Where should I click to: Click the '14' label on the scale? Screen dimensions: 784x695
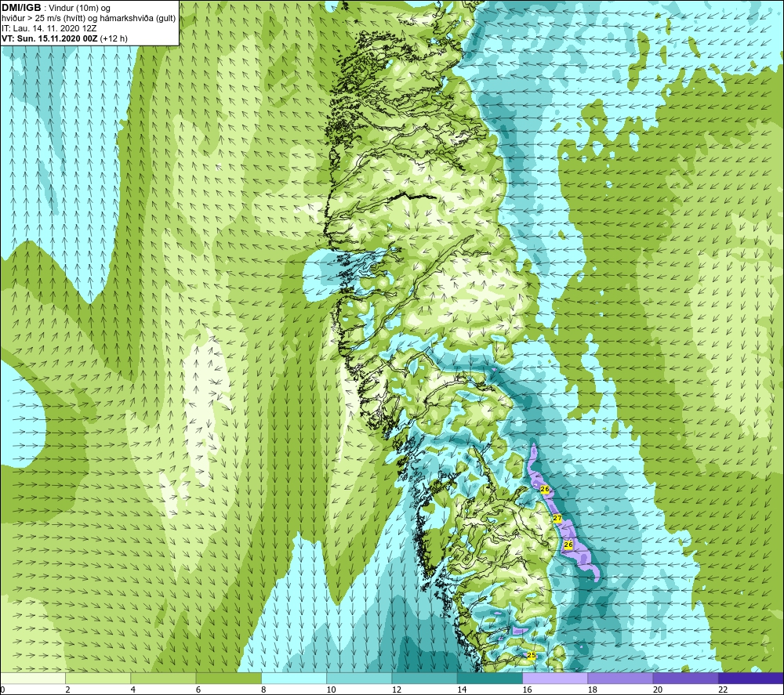(462, 690)
